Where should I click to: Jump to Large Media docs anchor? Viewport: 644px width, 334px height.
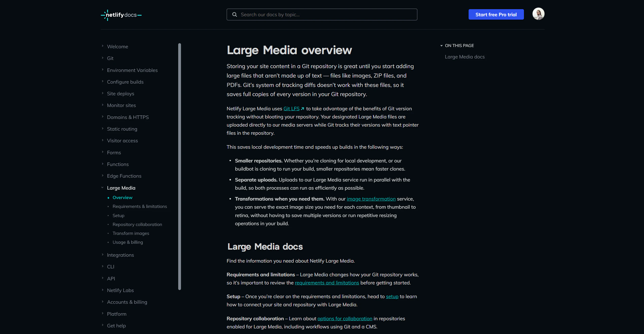point(465,57)
